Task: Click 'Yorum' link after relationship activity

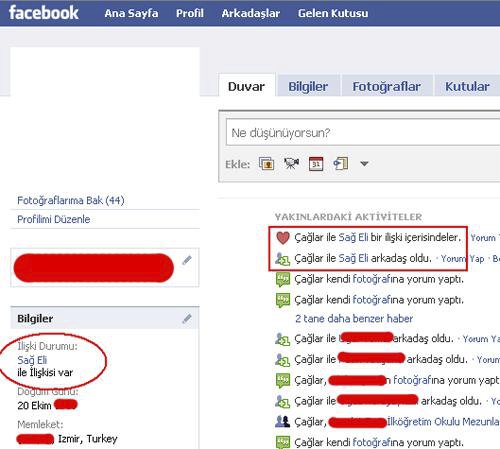Action: tap(483, 238)
